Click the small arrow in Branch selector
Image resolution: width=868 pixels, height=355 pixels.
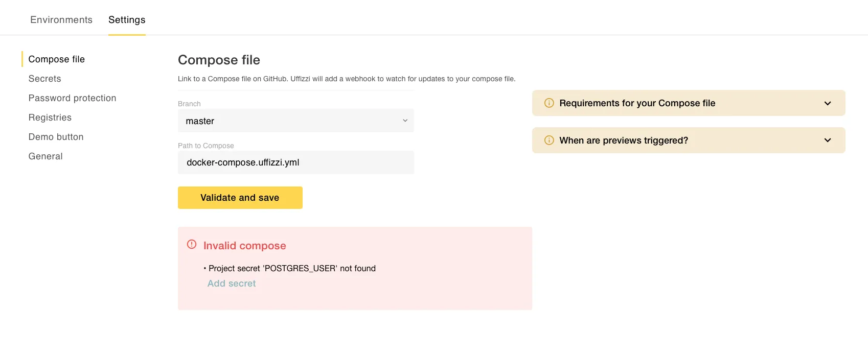click(x=405, y=121)
